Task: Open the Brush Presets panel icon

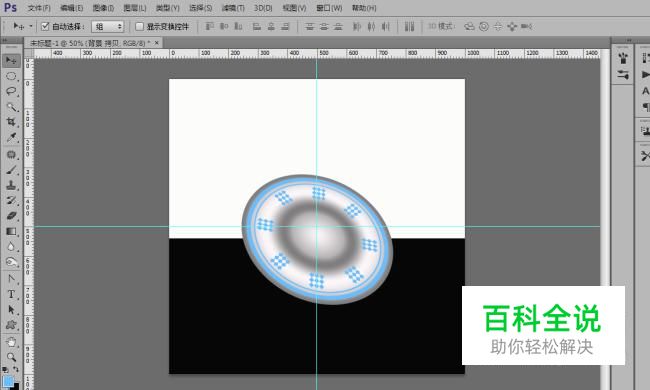Action: (x=623, y=58)
